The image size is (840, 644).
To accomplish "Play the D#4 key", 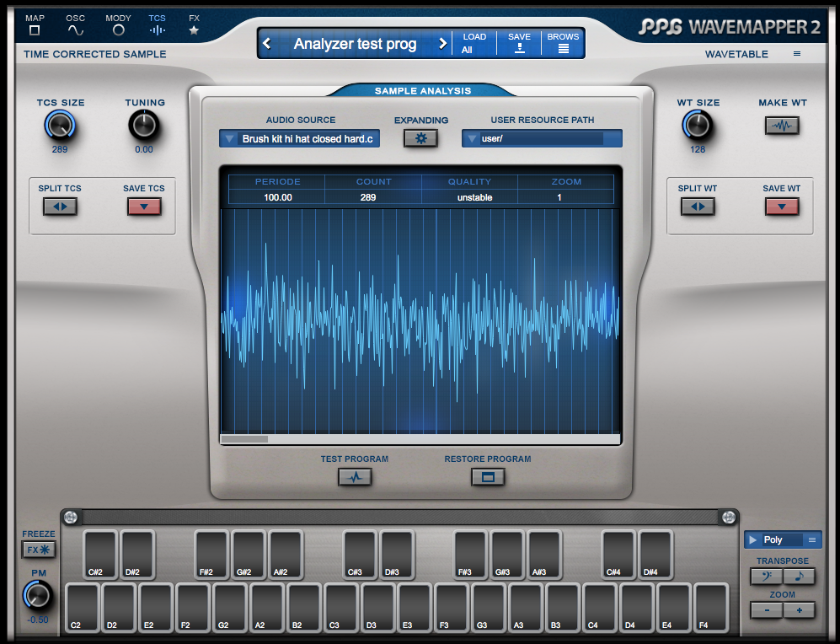I will [x=655, y=555].
